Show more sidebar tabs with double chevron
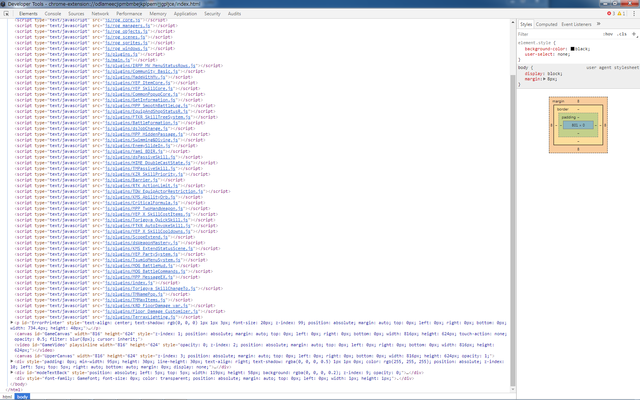The image size is (640, 400). [x=598, y=24]
